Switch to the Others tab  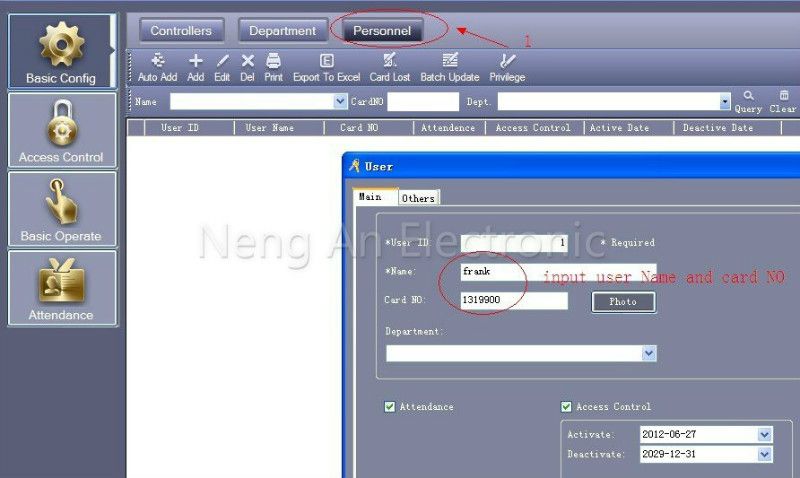(418, 198)
